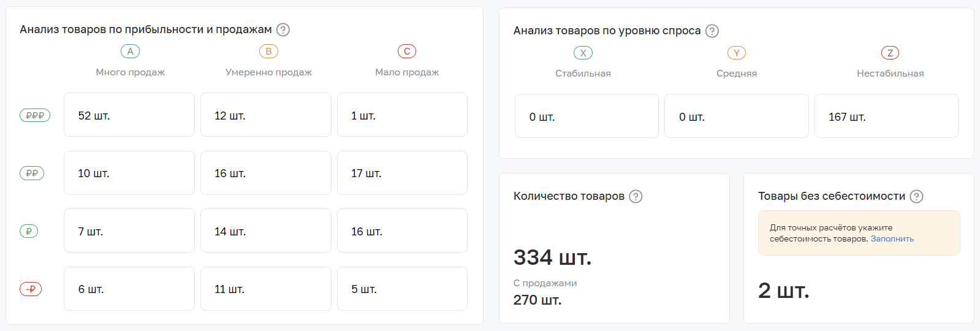Open the 52 шт. cell

tap(129, 115)
